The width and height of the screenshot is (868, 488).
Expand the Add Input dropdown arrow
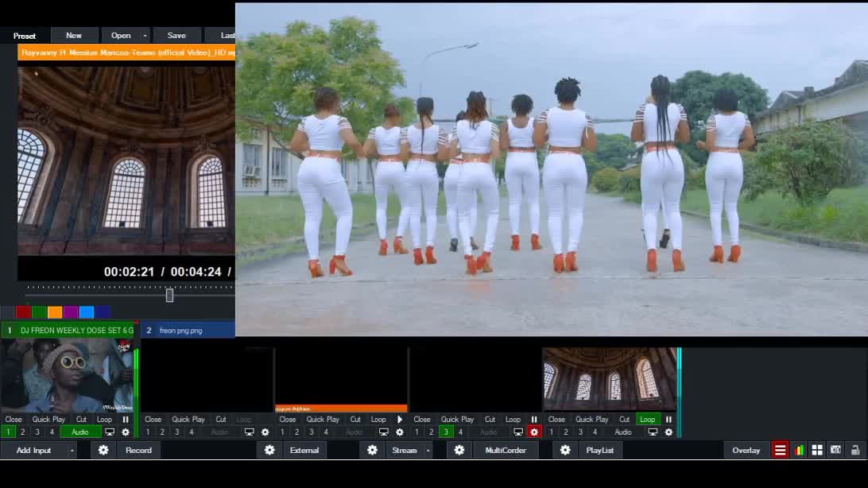[x=72, y=451]
